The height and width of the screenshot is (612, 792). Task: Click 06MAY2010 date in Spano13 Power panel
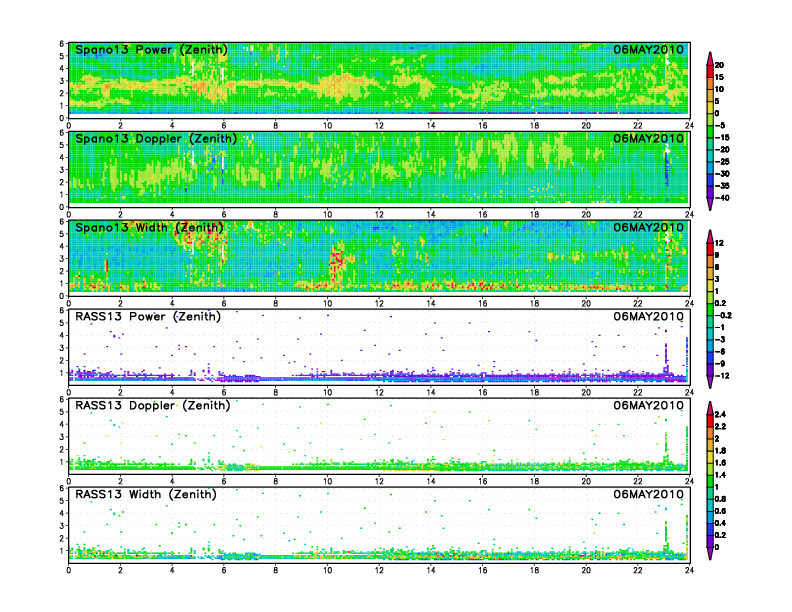click(649, 50)
